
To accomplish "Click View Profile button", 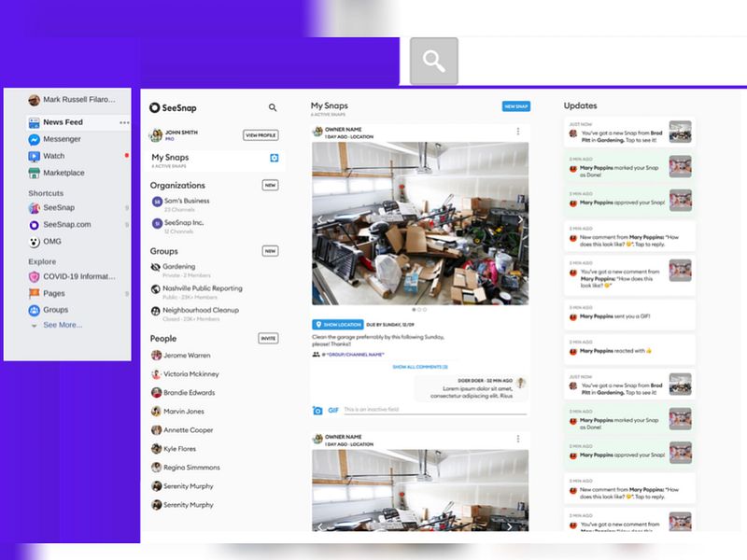I will point(261,135).
